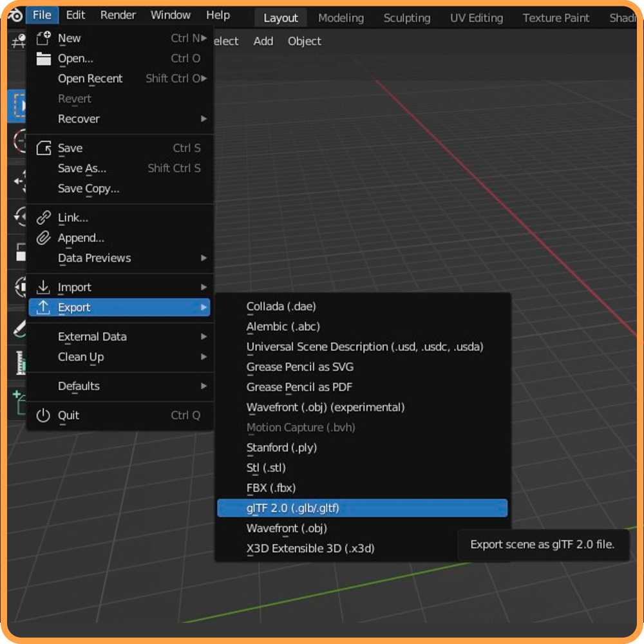Open the viewport Add menu
Image resolution: width=644 pixels, height=644 pixels.
(263, 41)
